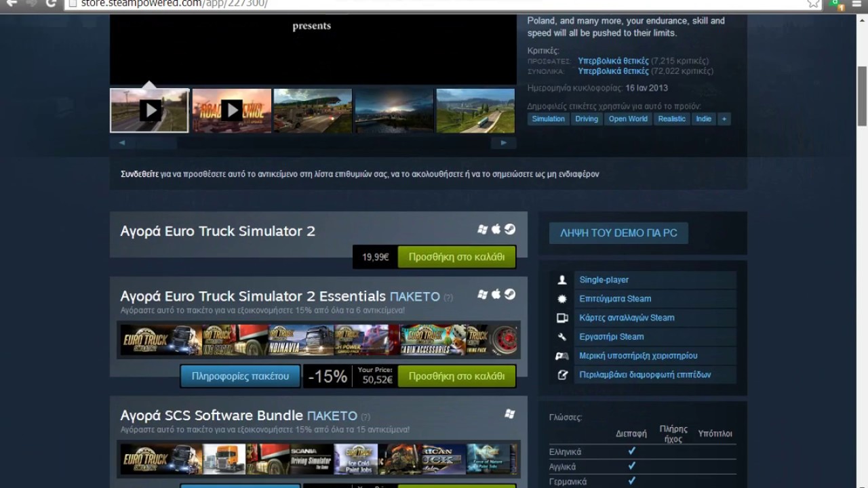Click the question mark next to SCS Software Bundle ΠΑΚΕΤΟ
The height and width of the screenshot is (488, 868).
coord(366,417)
